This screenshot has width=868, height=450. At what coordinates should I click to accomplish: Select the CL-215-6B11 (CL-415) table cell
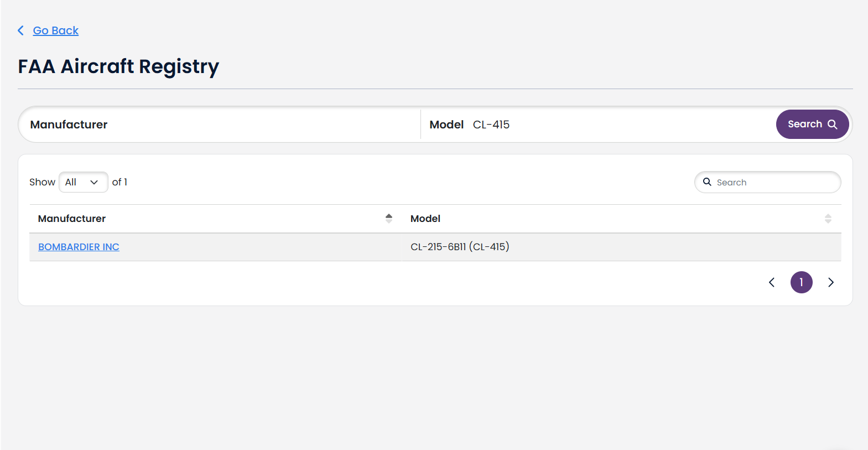[621, 247]
